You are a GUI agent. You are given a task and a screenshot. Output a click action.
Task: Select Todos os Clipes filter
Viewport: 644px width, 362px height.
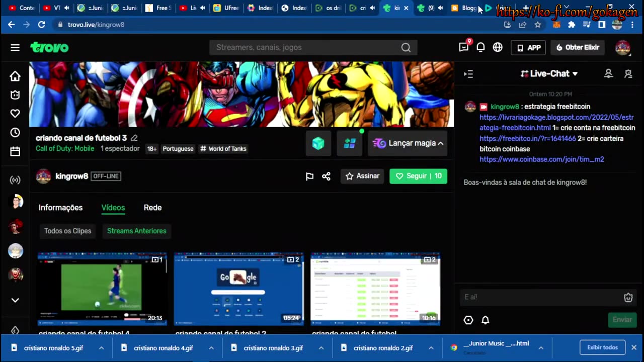coord(67,231)
